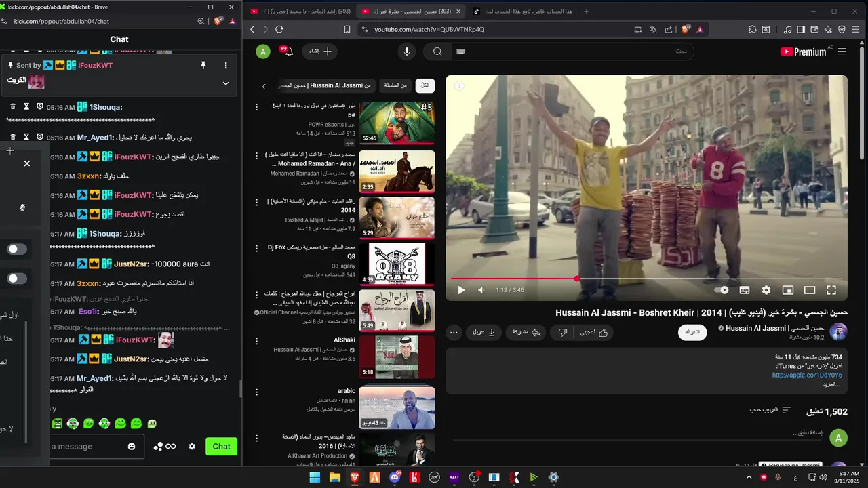
Task: Go to the YouTube Premium home logo
Action: tap(804, 52)
